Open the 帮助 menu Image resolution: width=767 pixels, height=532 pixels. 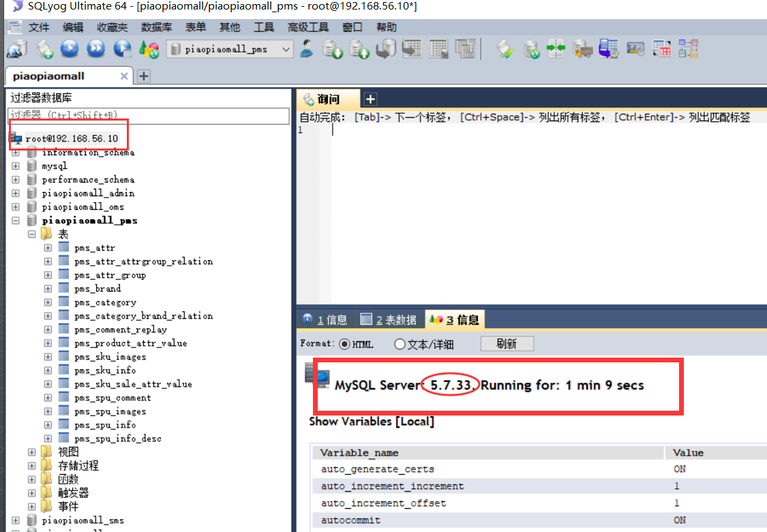(x=387, y=27)
